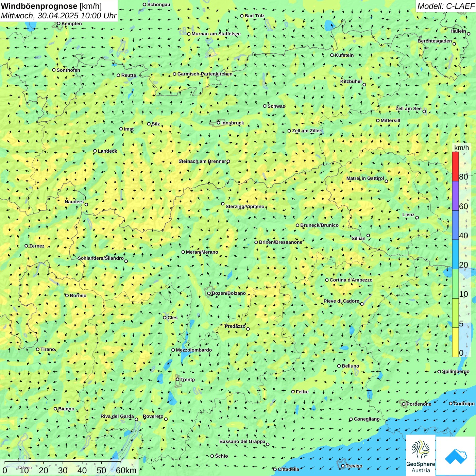Click the Matrei in Osttirol station circle
The image size is (476, 476).
386,181
